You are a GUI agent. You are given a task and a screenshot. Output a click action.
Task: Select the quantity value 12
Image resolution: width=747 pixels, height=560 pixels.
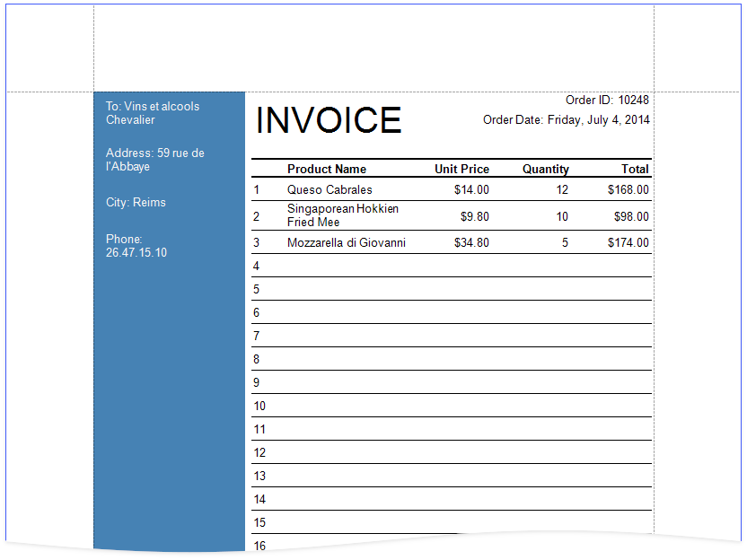point(562,189)
